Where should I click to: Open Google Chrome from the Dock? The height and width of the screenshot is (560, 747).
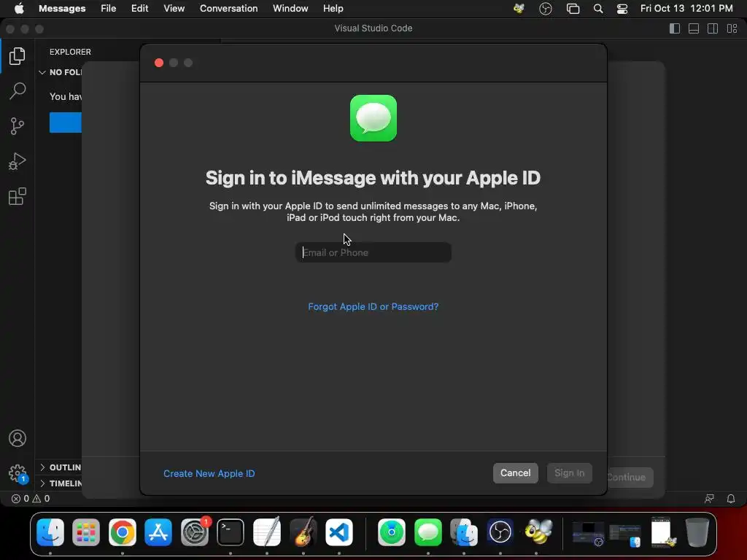(123, 532)
